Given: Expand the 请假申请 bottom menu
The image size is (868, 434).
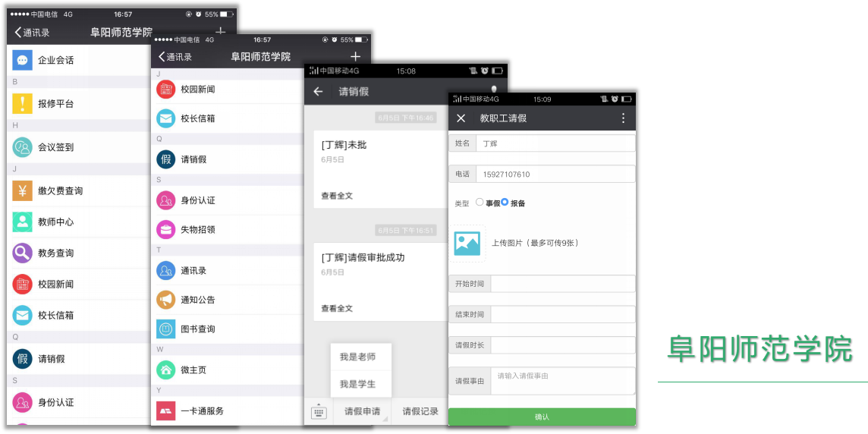Looking at the screenshot, I should [362, 411].
